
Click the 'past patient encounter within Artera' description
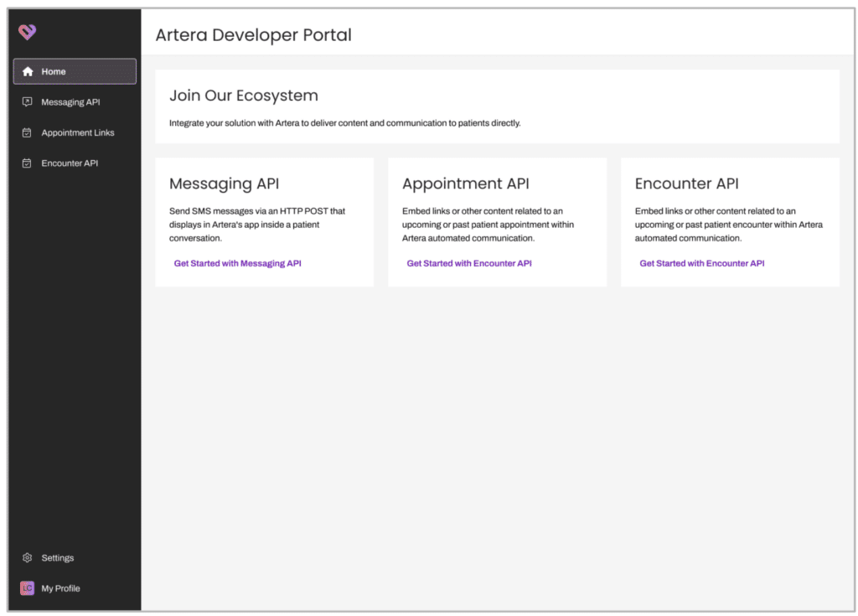(729, 225)
